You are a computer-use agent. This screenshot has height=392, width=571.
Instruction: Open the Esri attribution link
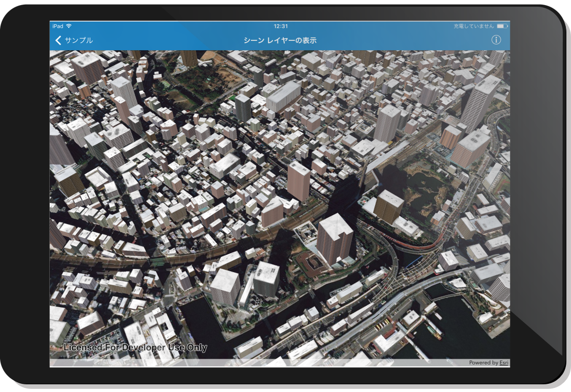[504, 363]
